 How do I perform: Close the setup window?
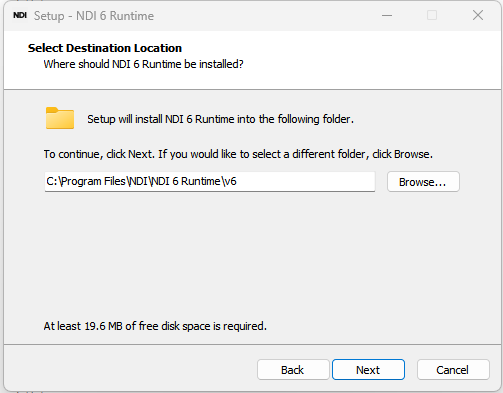[478, 15]
